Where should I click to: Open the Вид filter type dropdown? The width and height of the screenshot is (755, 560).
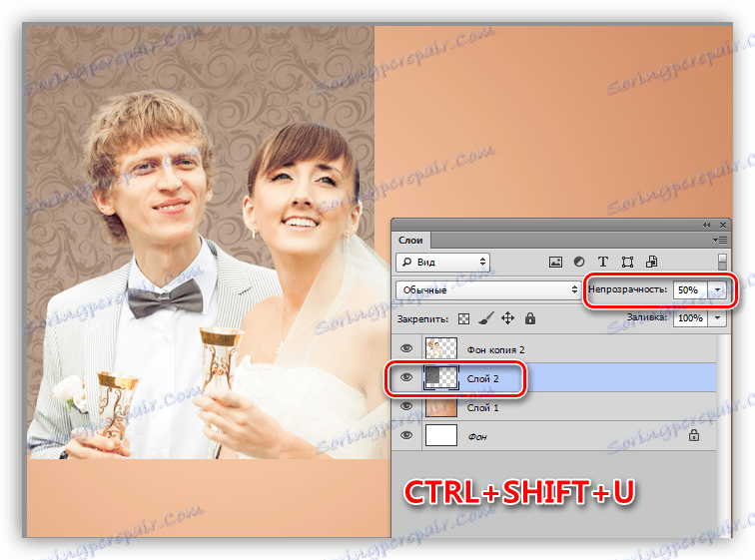[x=442, y=263]
